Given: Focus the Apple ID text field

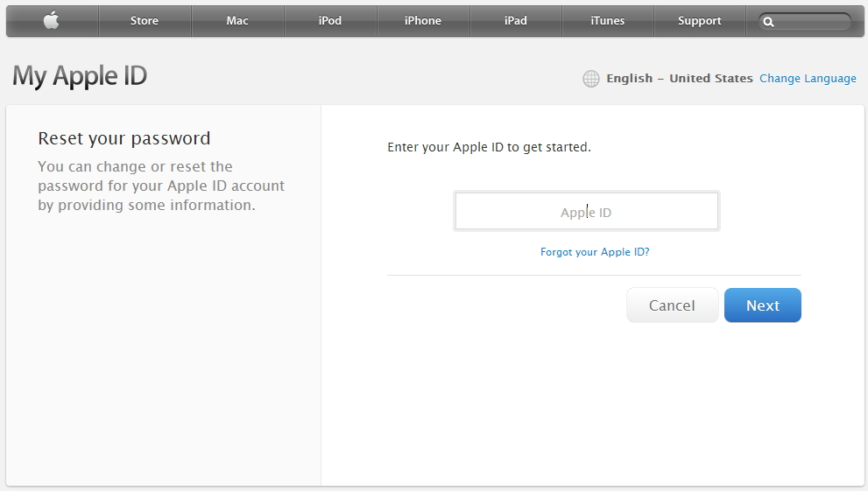Looking at the screenshot, I should (586, 211).
